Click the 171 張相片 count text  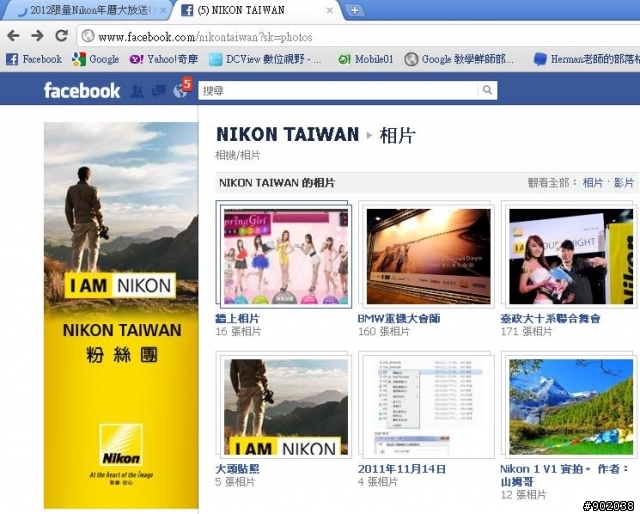click(527, 332)
